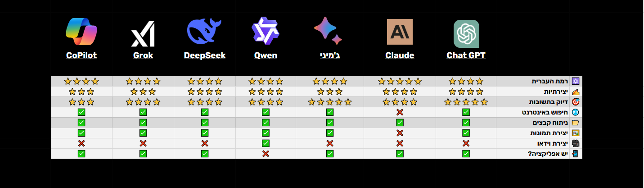Click the ChatGPT logo icon
The image size is (644, 188).
(x=466, y=34)
